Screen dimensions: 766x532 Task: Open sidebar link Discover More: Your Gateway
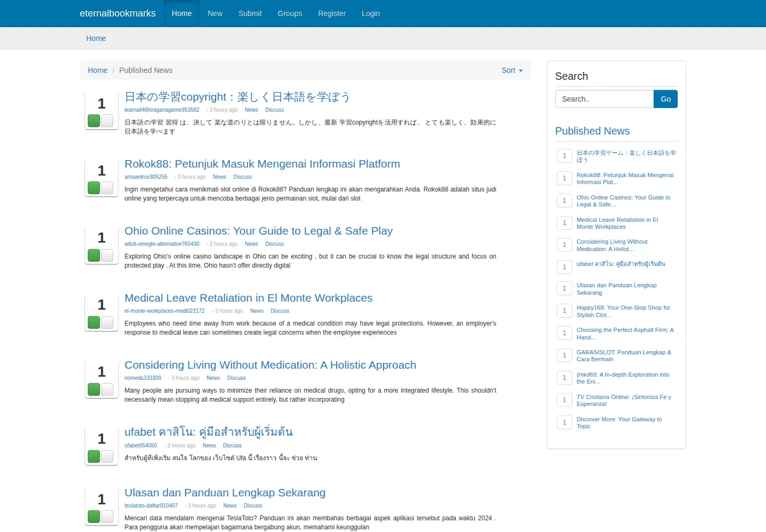(x=619, y=423)
